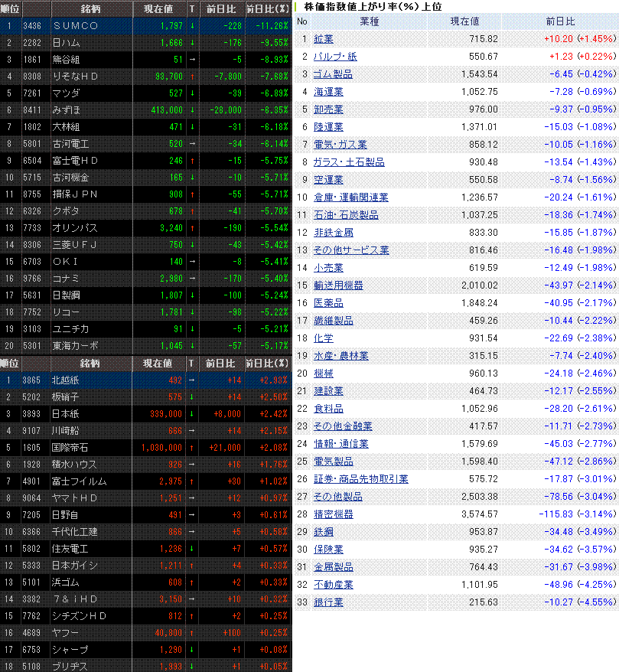Click the ヤフー stock name
The height and width of the screenshot is (672, 619).
pyautogui.click(x=65, y=633)
